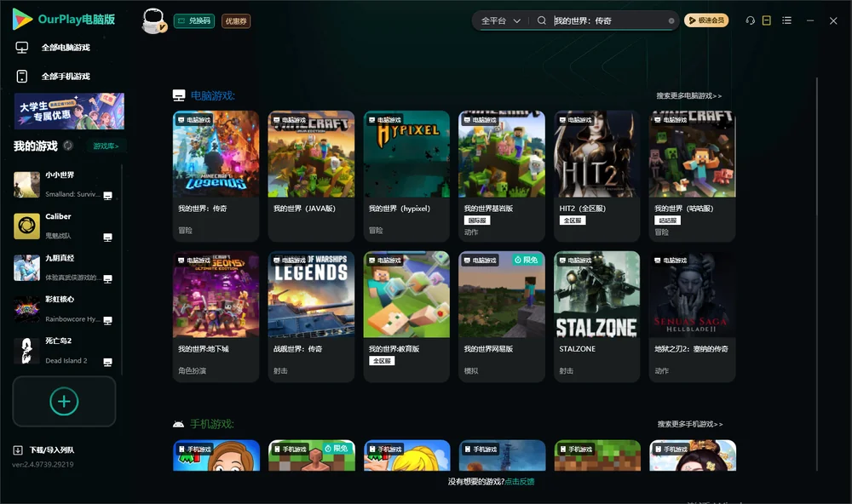Click the 冒险 genre label under 我的世界：传奇
The width and height of the screenshot is (852, 504).
[x=185, y=230]
